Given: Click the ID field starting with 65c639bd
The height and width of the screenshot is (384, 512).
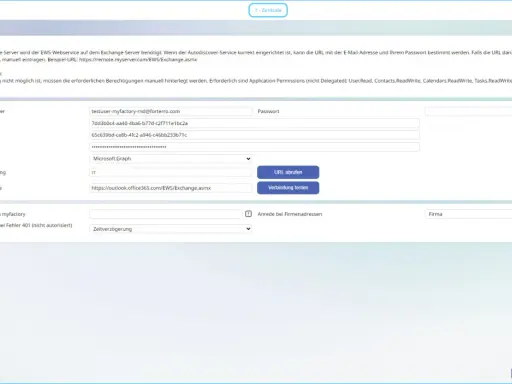Looking at the screenshot, I should click(254, 135).
